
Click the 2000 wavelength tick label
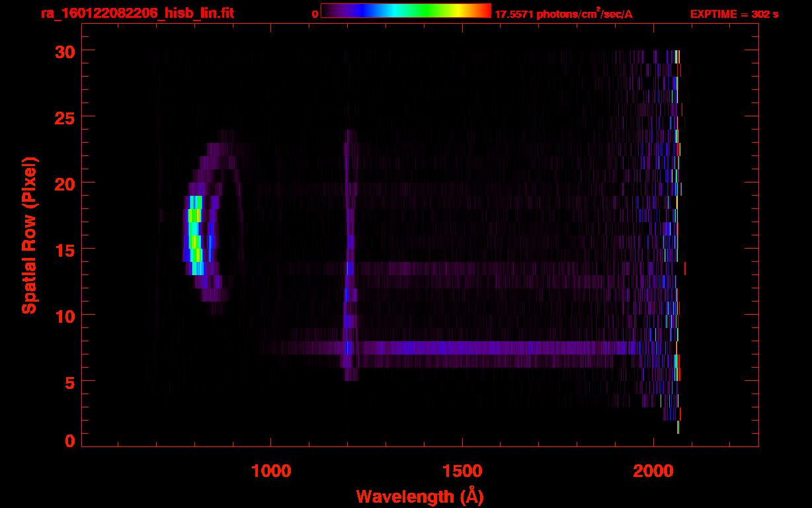click(x=653, y=471)
